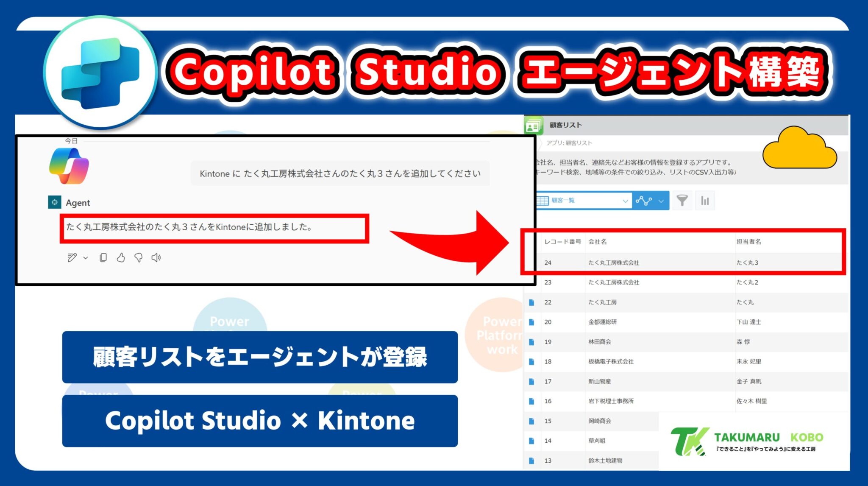Select the Agent icon beside the response

pos(55,203)
